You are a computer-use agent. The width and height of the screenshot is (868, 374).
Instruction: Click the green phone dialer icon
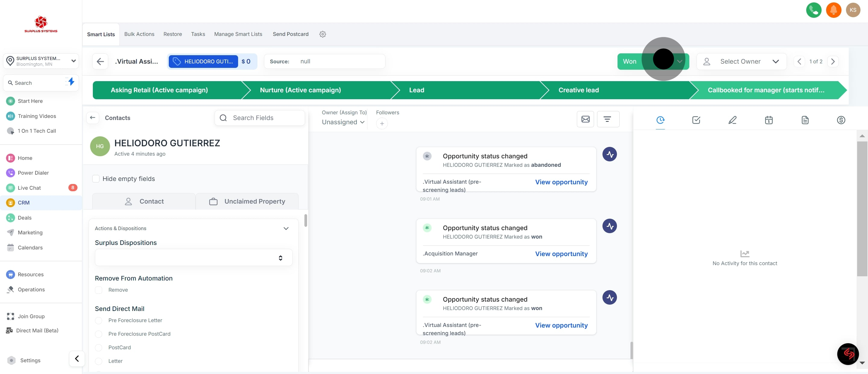tap(813, 10)
